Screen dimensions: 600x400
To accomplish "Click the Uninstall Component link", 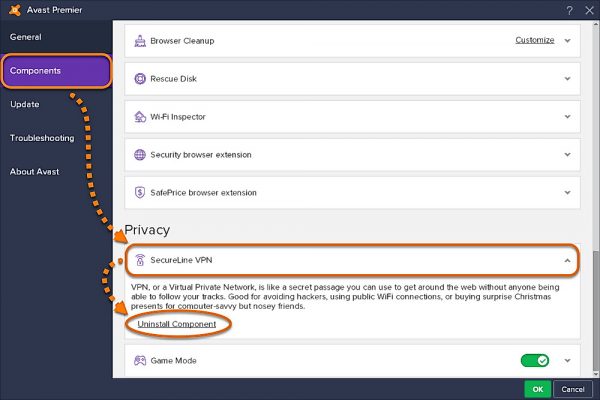I will [x=177, y=324].
